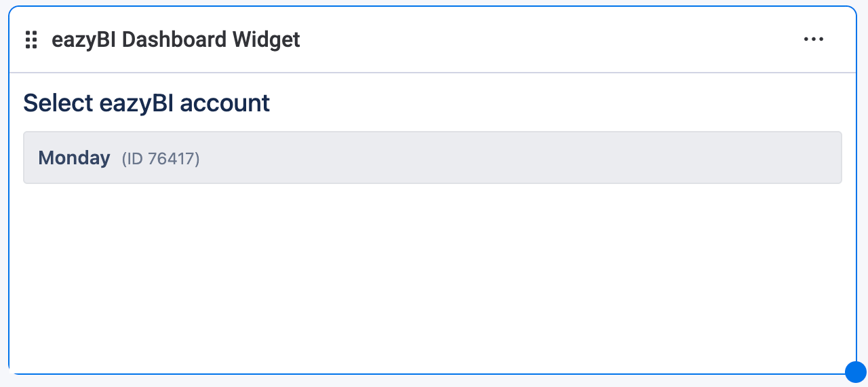The image size is (868, 387).
Task: Click the Select eazyBI account heading
Action: coord(146,103)
